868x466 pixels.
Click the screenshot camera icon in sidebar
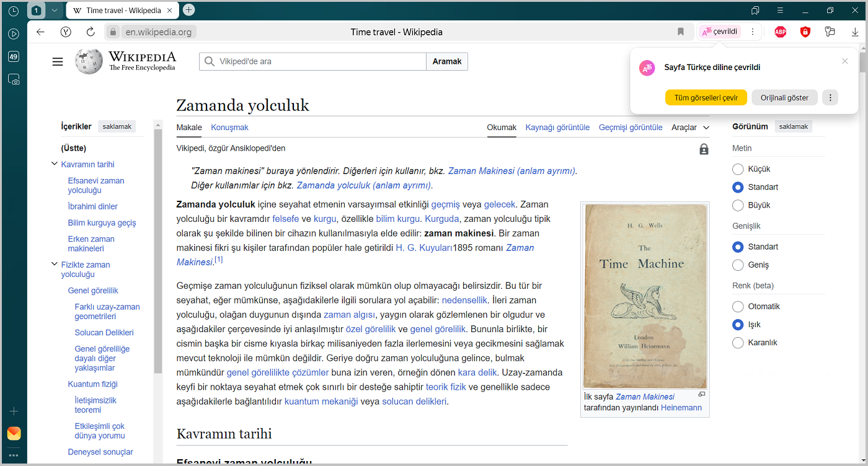(x=14, y=79)
